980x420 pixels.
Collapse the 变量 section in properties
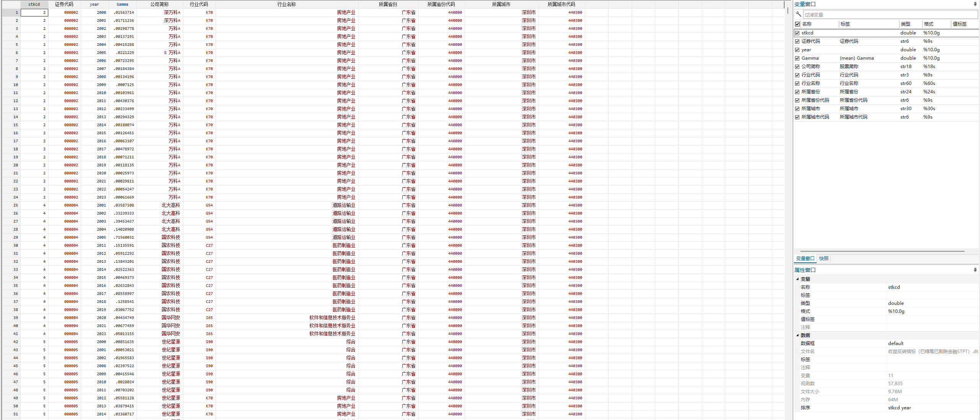[797, 279]
